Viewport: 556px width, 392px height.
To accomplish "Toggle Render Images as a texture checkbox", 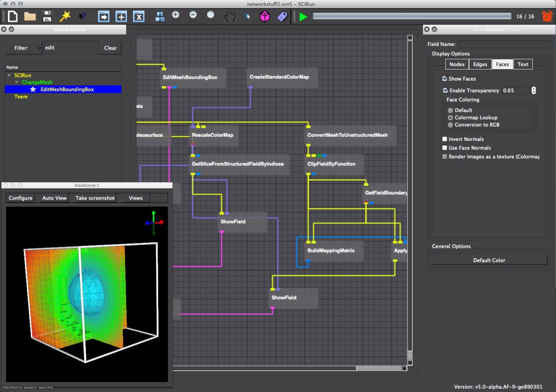I will [445, 157].
